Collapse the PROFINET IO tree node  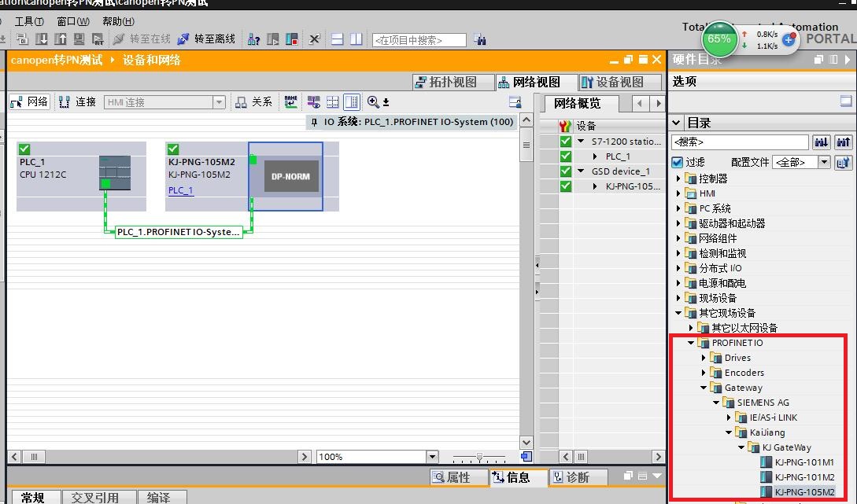pyautogui.click(x=691, y=343)
